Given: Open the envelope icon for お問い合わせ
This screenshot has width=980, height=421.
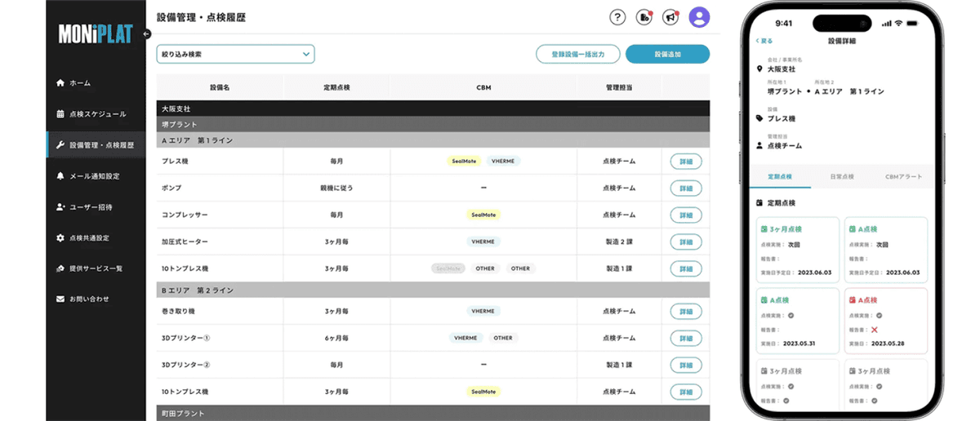Looking at the screenshot, I should [60, 299].
